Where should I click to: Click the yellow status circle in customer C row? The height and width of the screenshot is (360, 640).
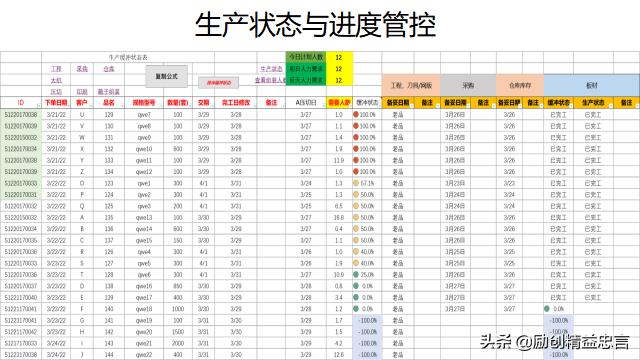356,240
